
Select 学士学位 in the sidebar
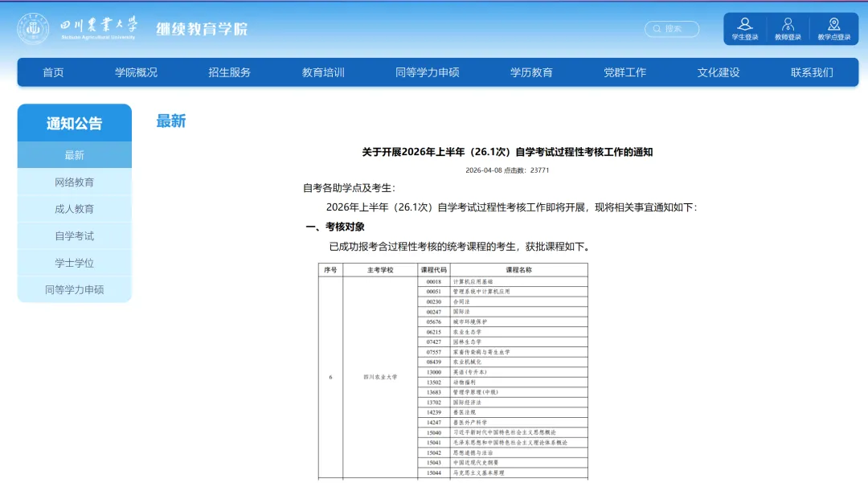pos(74,263)
